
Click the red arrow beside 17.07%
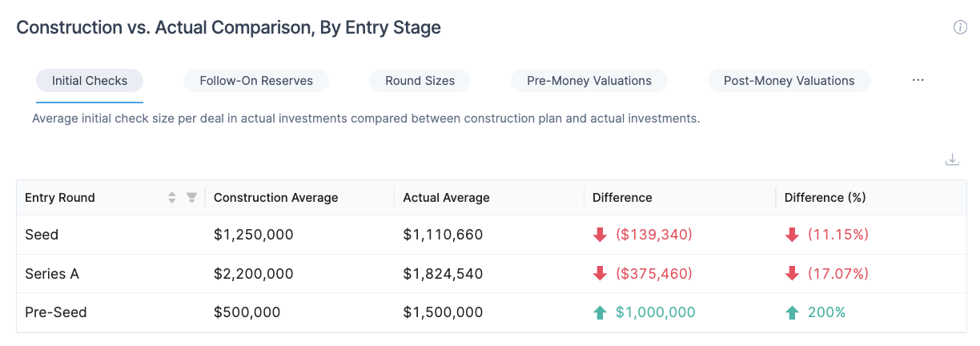coord(792,274)
